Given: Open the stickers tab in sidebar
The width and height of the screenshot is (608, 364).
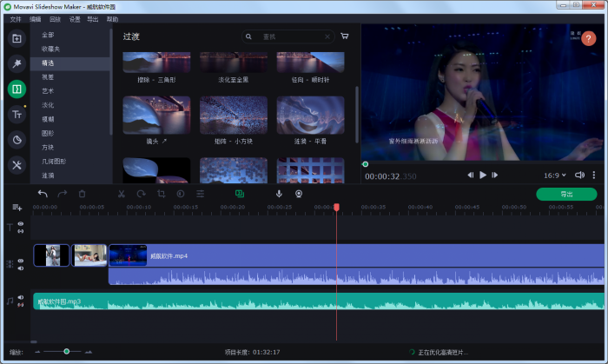Looking at the screenshot, I should coord(17,140).
